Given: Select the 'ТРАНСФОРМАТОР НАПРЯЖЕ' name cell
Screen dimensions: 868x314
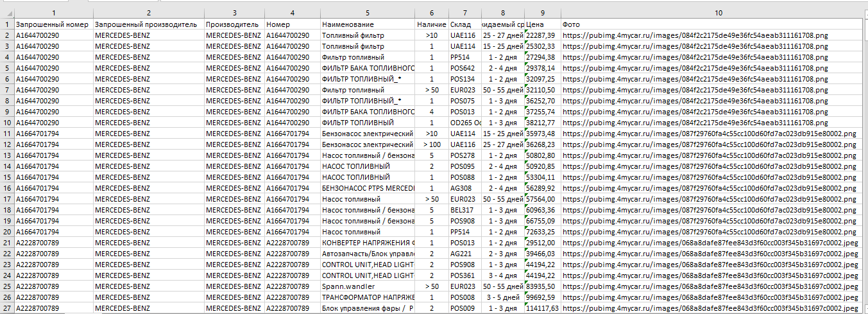Looking at the screenshot, I should coord(367,297).
